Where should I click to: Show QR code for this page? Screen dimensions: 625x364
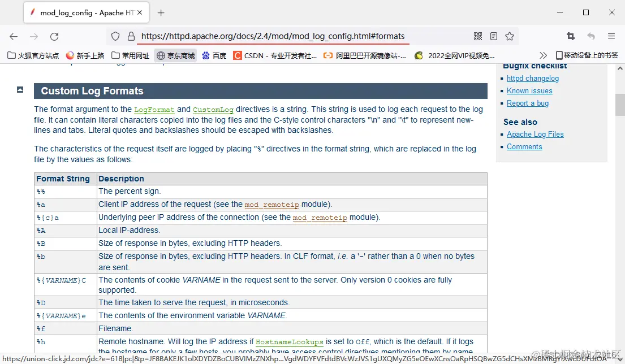click(x=478, y=36)
